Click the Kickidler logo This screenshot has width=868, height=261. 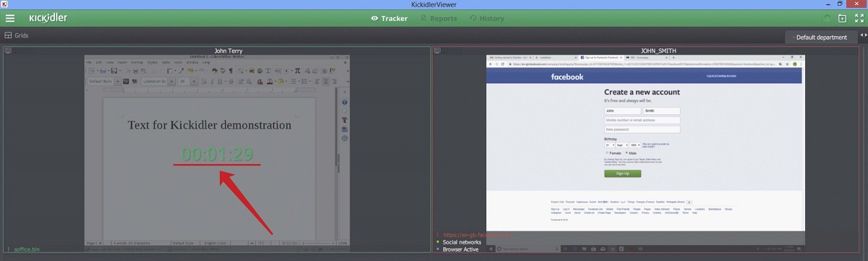[48, 18]
